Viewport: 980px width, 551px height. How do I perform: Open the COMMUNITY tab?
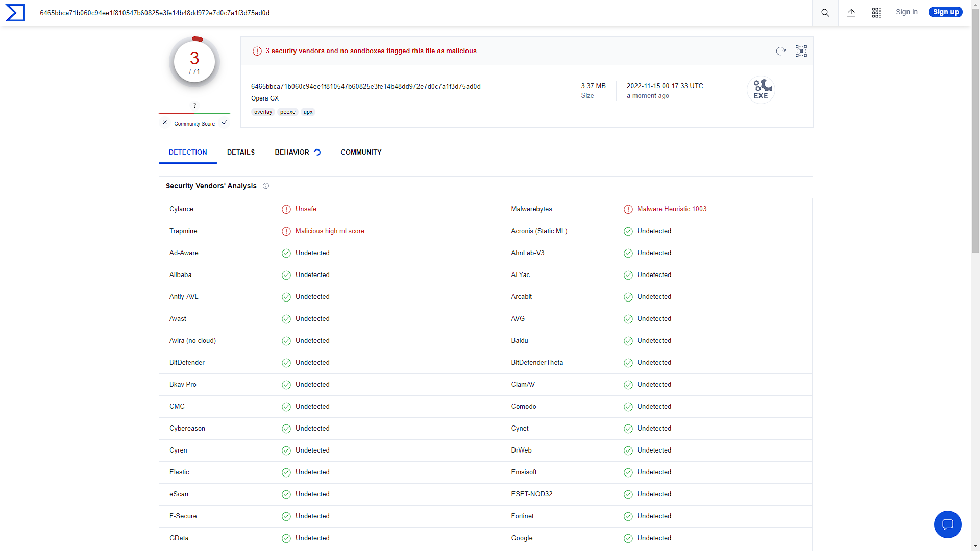[361, 152]
